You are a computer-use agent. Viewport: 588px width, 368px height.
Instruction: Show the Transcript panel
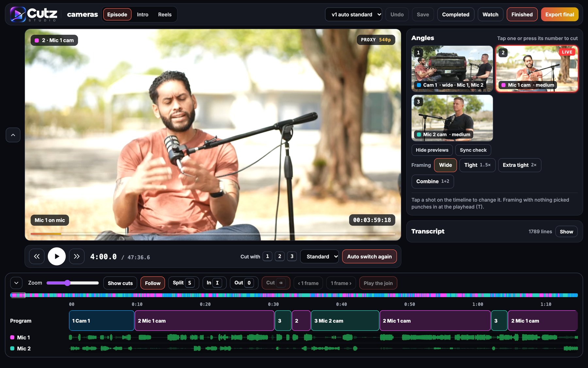point(566,232)
